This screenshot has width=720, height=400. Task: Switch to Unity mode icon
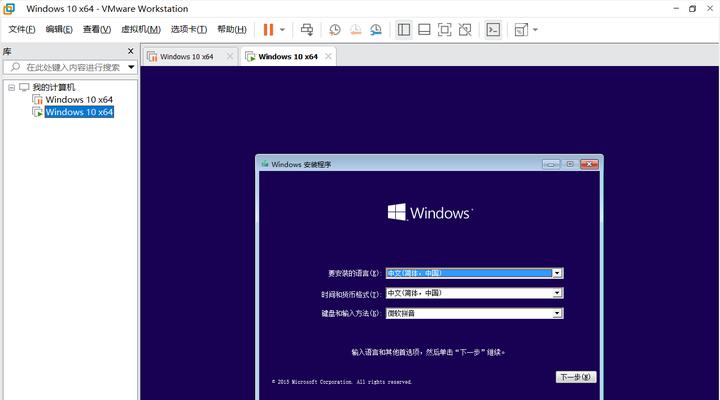465,30
